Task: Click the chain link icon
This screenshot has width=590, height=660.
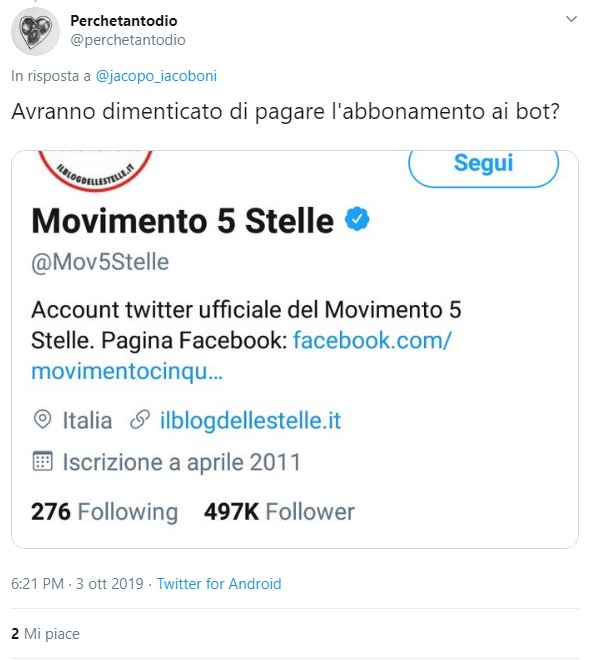Action: pyautogui.click(x=140, y=420)
